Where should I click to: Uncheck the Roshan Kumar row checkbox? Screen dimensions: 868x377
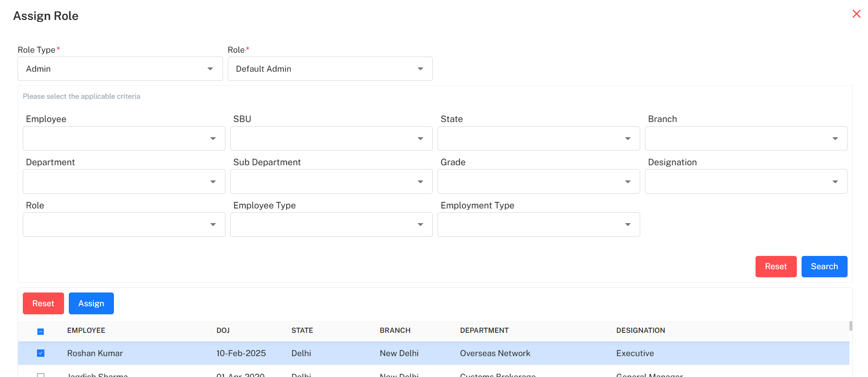coord(41,353)
